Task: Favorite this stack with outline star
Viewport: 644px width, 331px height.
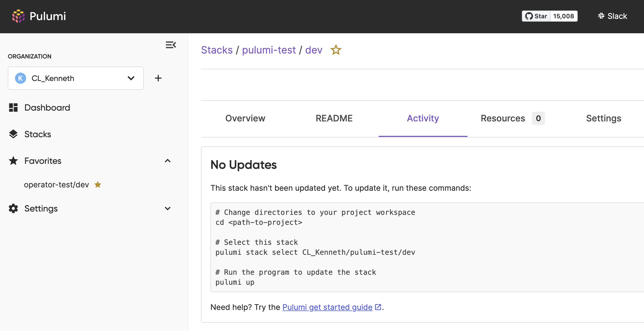Action: [336, 50]
